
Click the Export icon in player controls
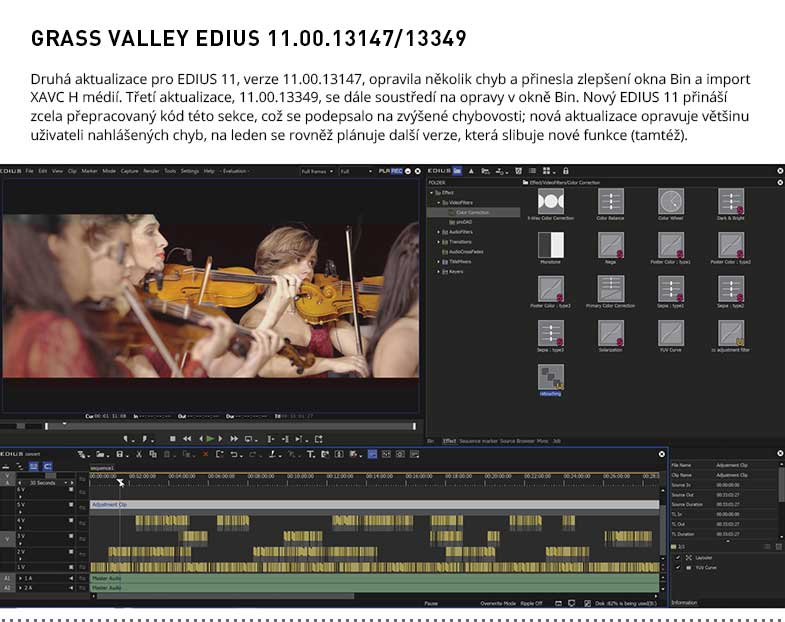(318, 439)
